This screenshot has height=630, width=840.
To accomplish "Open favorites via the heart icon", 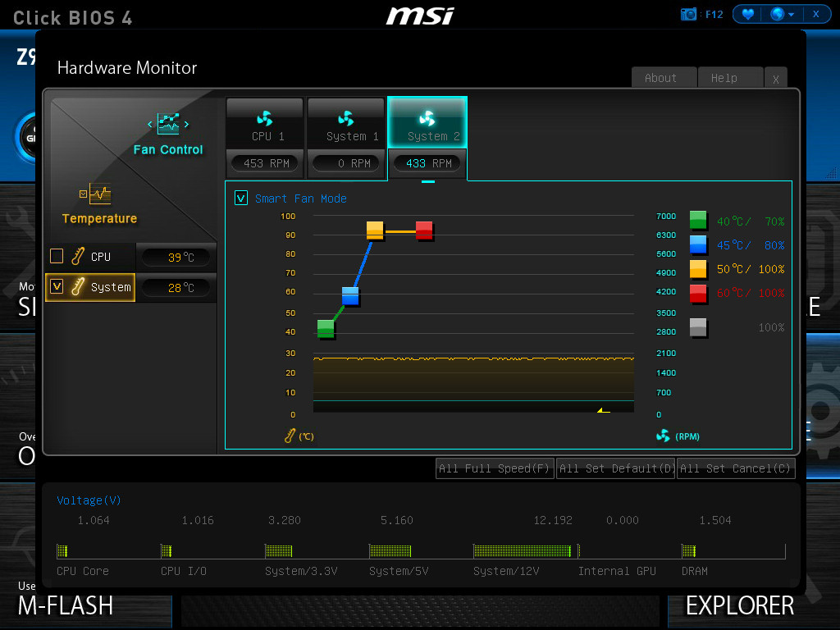I will [x=748, y=14].
